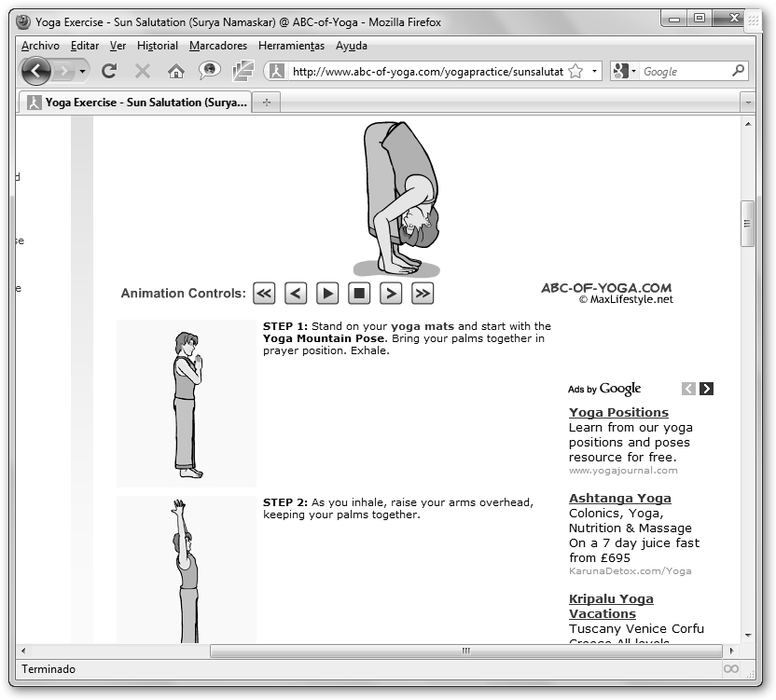Open the Yoga Positions ad link
The width and height of the screenshot is (776, 700).
coord(618,412)
